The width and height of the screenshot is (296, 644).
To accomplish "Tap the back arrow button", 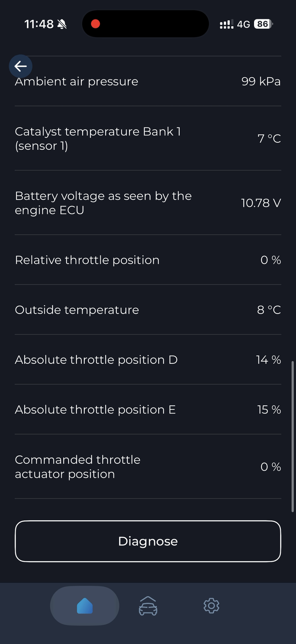I will point(21,66).
